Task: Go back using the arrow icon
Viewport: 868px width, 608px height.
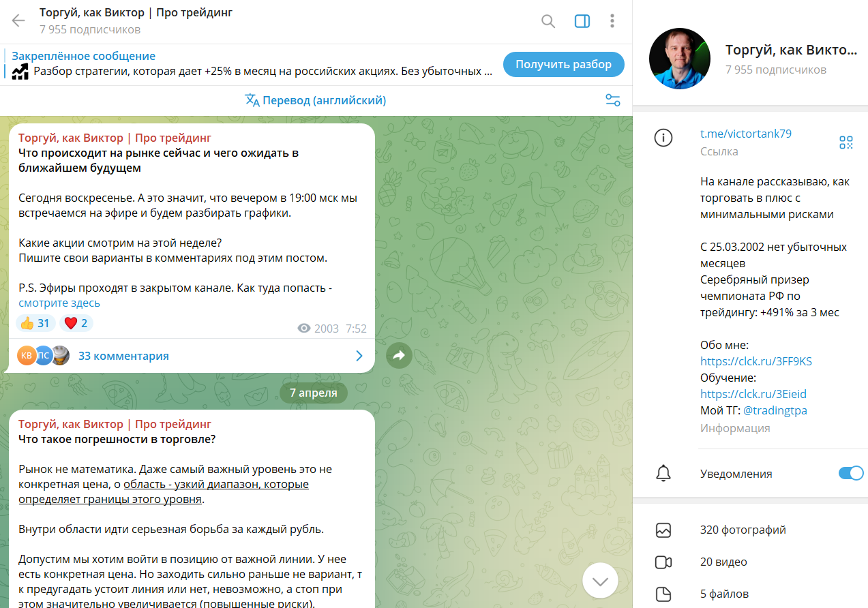Action: 18,20
